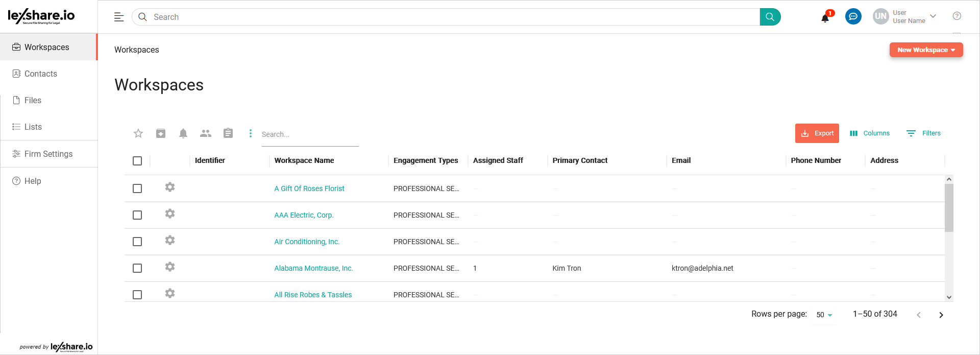Viewport: 980px width, 355px height.
Task: Click the Export button
Action: coord(817,133)
